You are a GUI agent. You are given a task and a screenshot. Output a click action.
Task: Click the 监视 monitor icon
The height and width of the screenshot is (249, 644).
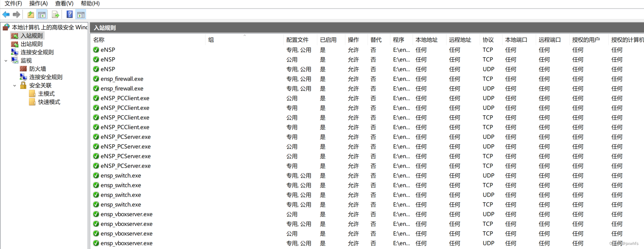[x=15, y=60]
